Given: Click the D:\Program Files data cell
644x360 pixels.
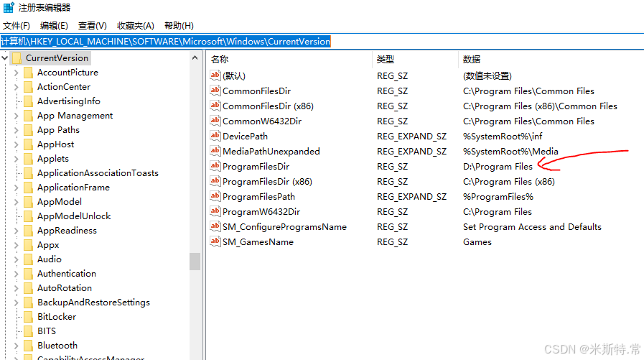Looking at the screenshot, I should coord(498,167).
